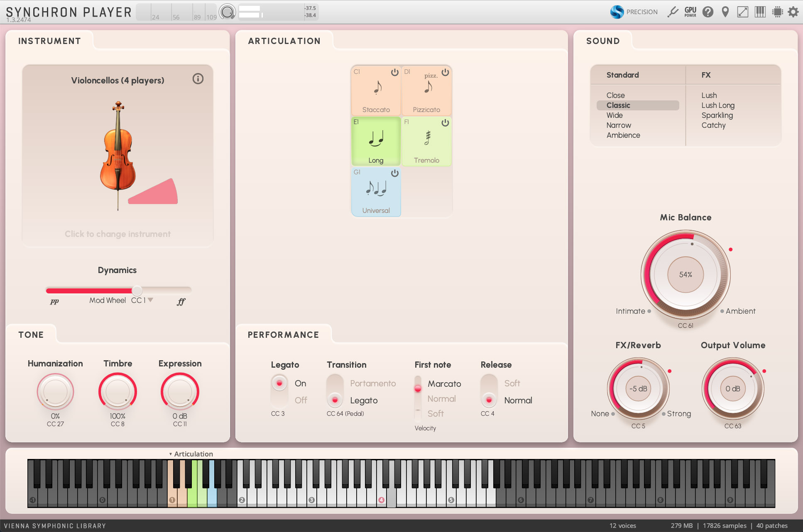The image size is (803, 532).
Task: Click the tuning fork icon
Action: click(673, 12)
